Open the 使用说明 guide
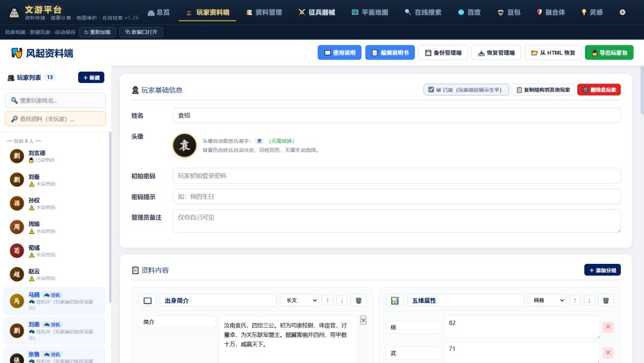The width and height of the screenshot is (644, 363). pyautogui.click(x=339, y=53)
